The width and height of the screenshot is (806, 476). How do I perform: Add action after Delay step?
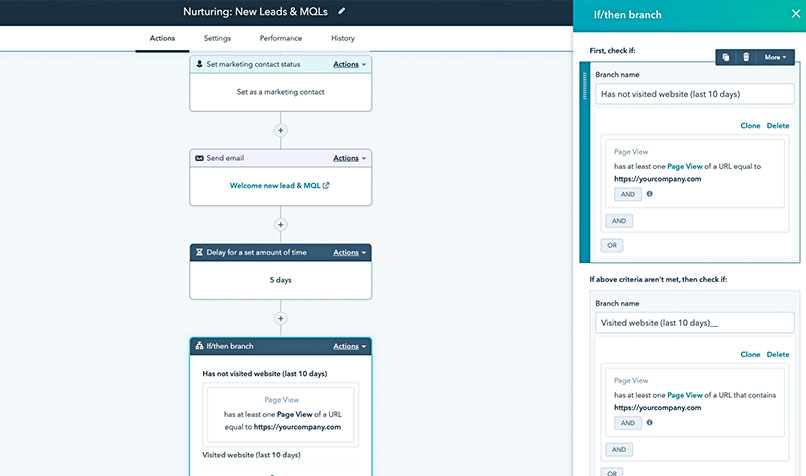[x=281, y=319]
